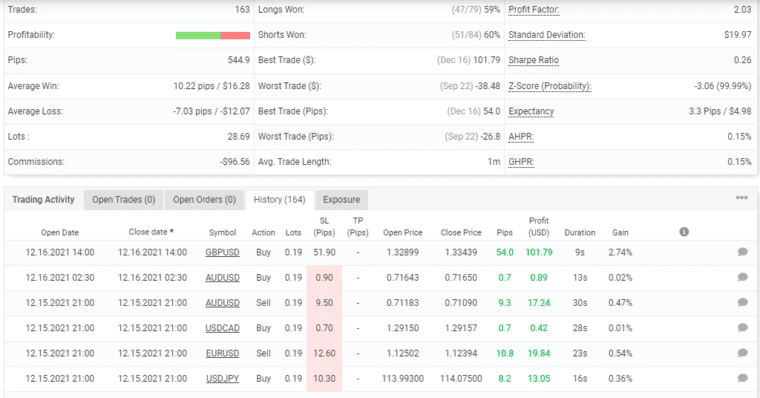Sort by Symbol column header
The width and height of the screenshot is (760, 398).
click(x=222, y=232)
